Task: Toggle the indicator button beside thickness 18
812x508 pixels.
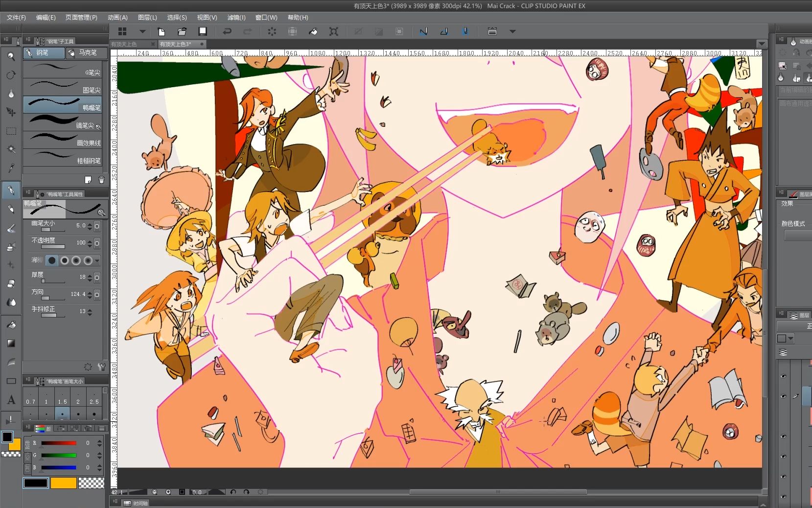Action: coord(97,277)
